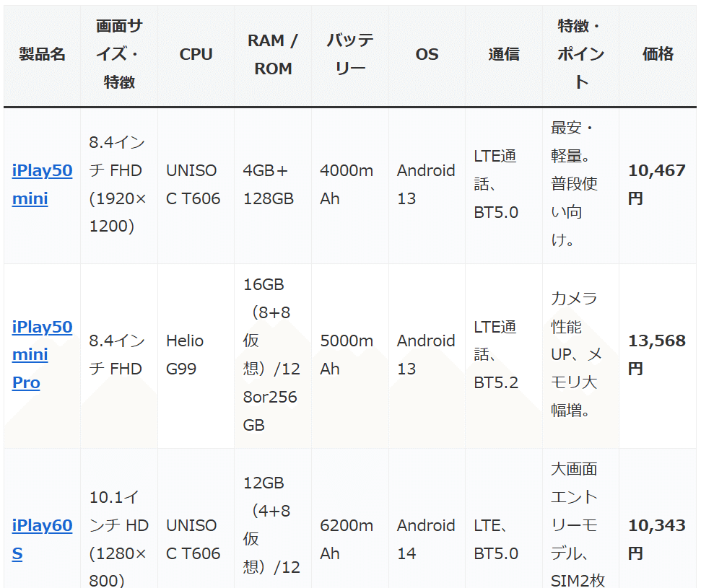Open the iPlay50 mini product link

coord(42,185)
